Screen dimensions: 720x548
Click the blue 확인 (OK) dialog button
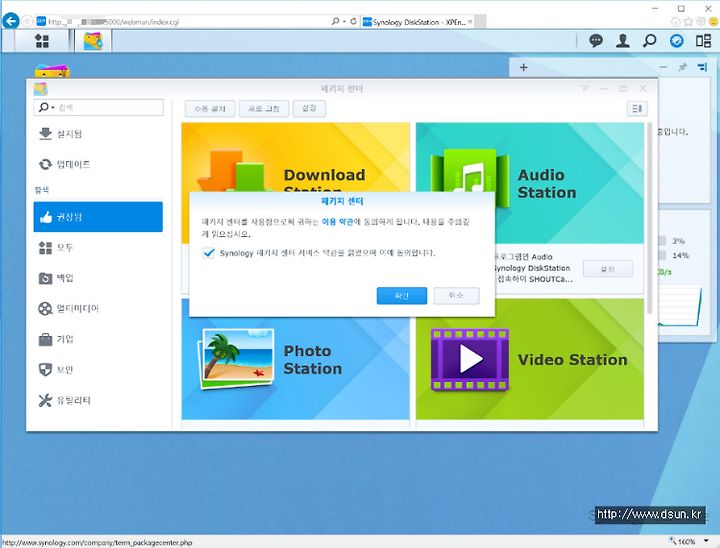coord(402,295)
